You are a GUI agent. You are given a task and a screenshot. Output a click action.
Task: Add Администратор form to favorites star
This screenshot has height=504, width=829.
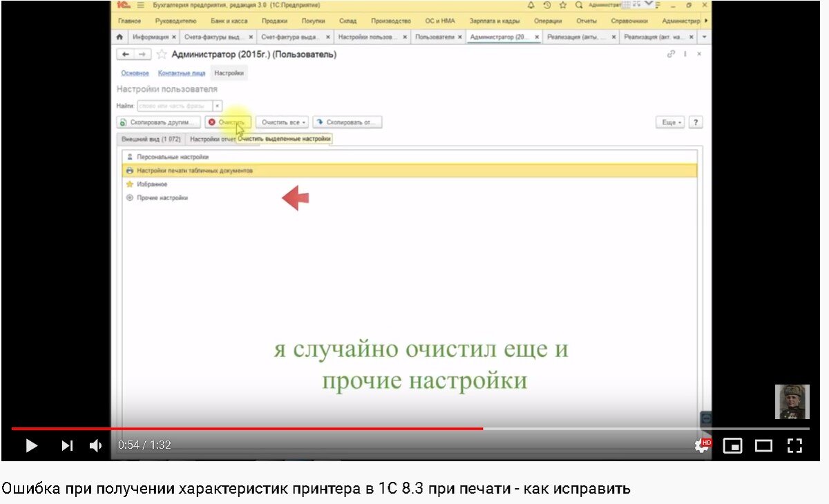coord(162,54)
